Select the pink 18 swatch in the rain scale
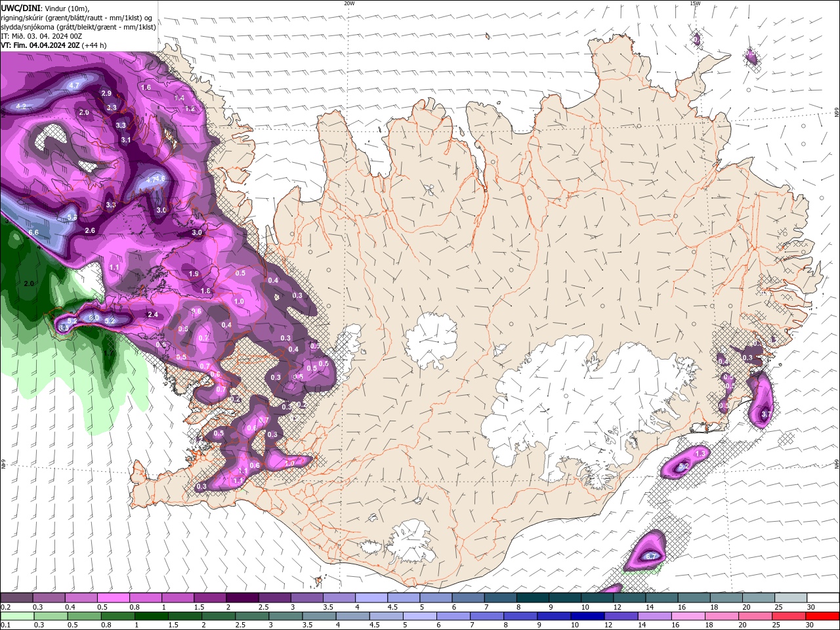This screenshot has width=840, height=630. click(x=721, y=616)
